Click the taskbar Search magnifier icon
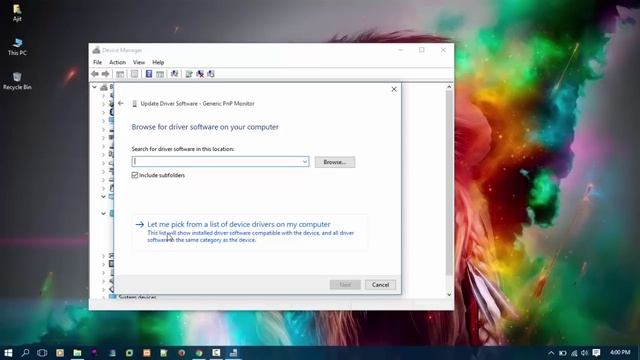Screen dimensions: 640x360 click(25, 353)
